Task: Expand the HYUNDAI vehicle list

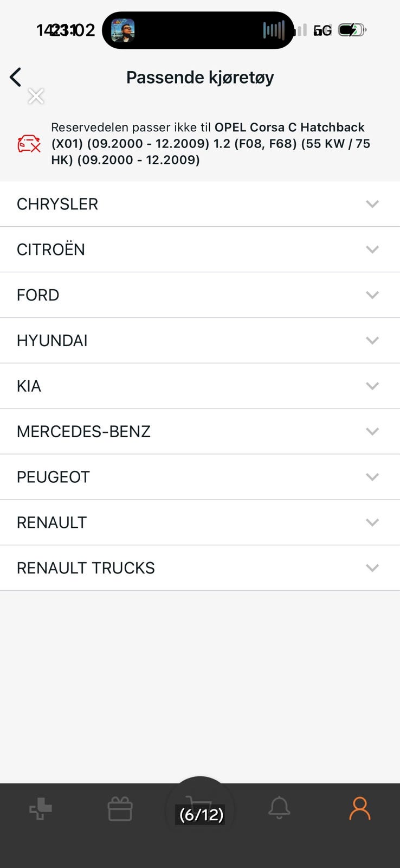Action: click(x=372, y=341)
